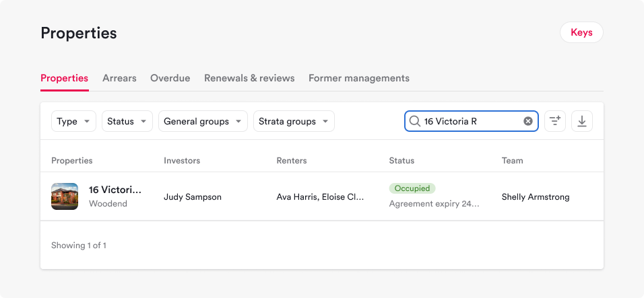Image resolution: width=644 pixels, height=298 pixels.
Task: Click renters Ava Harris, Eloise entry
Action: [x=320, y=197]
